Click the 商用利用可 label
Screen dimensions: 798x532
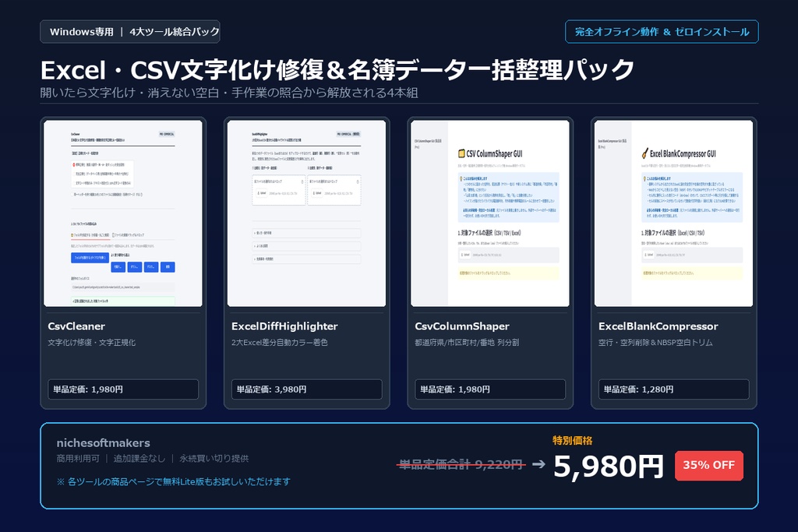tap(78, 458)
